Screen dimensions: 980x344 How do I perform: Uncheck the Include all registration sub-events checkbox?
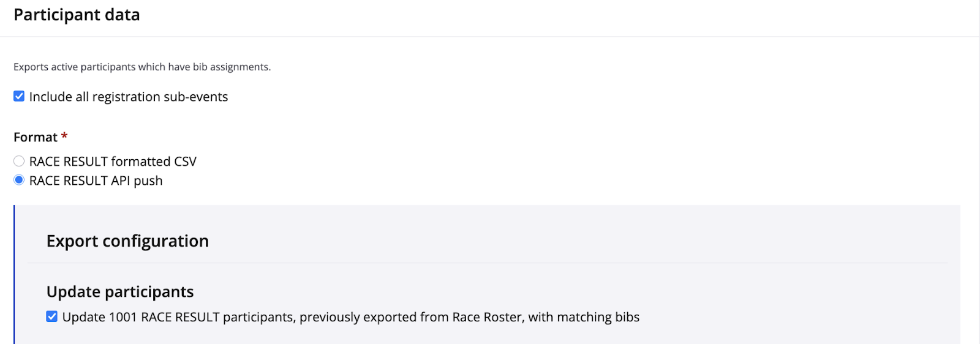19,96
